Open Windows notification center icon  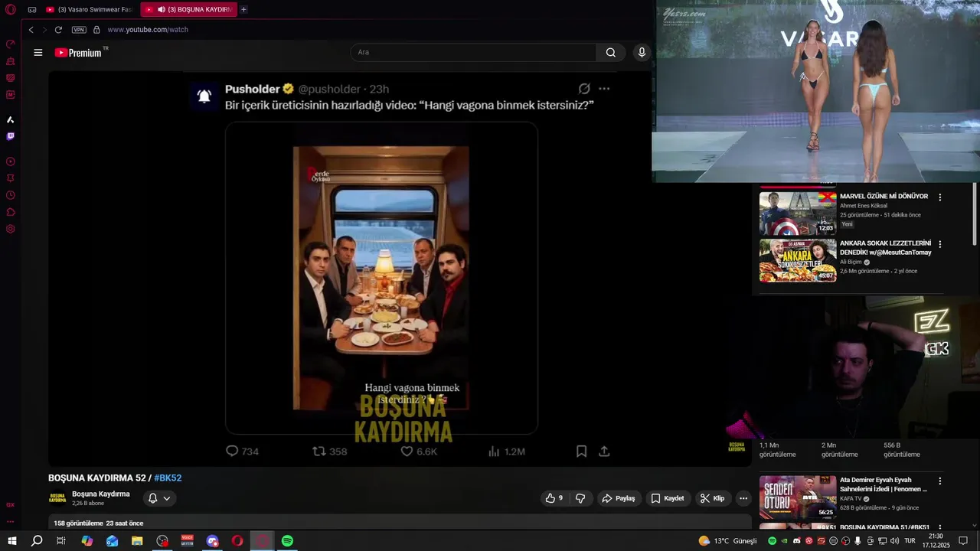coord(963,541)
